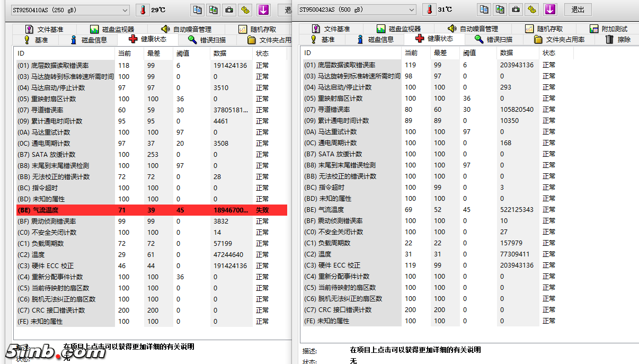
Task: Click 阈值 column header in ST9250410AS window
Action: 183,53
